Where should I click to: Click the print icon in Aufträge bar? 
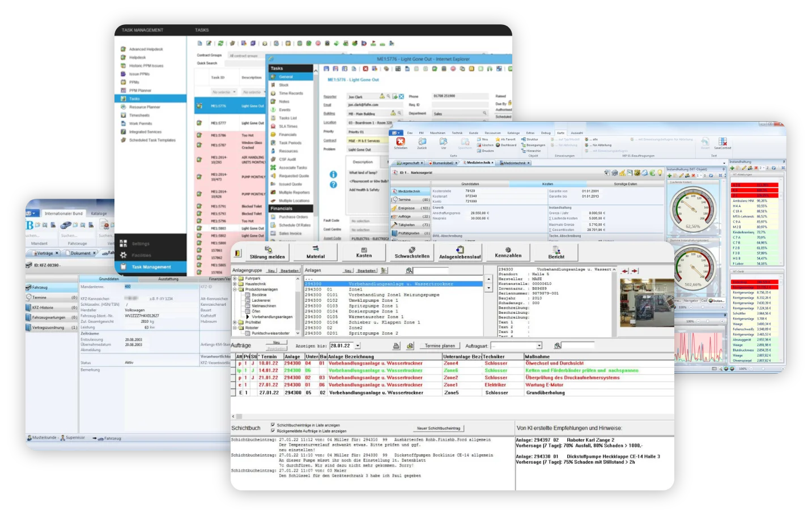(396, 345)
